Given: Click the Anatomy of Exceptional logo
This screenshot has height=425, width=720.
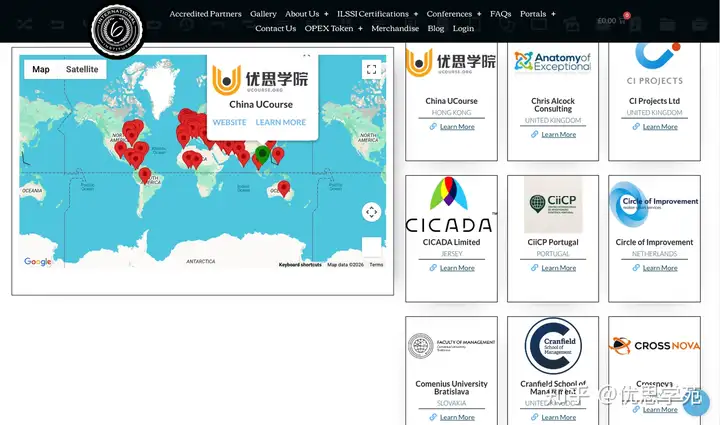Looking at the screenshot, I should 553,61.
